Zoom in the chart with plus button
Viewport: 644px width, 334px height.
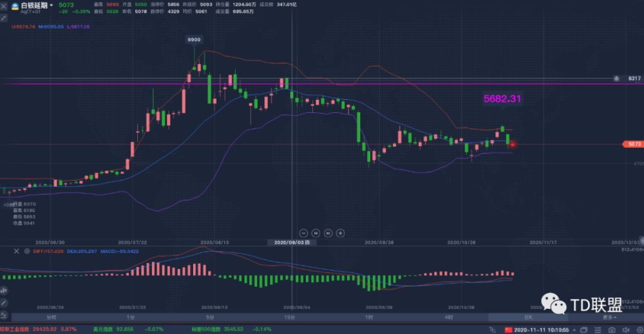click(x=341, y=233)
